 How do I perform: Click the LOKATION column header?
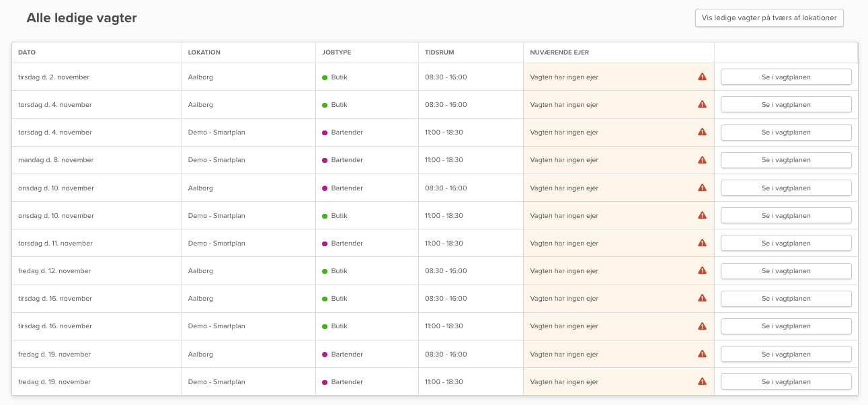(x=204, y=52)
